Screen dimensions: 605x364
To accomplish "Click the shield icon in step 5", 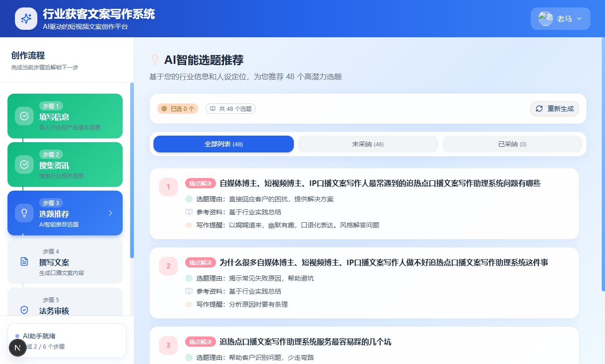I will point(24,309).
